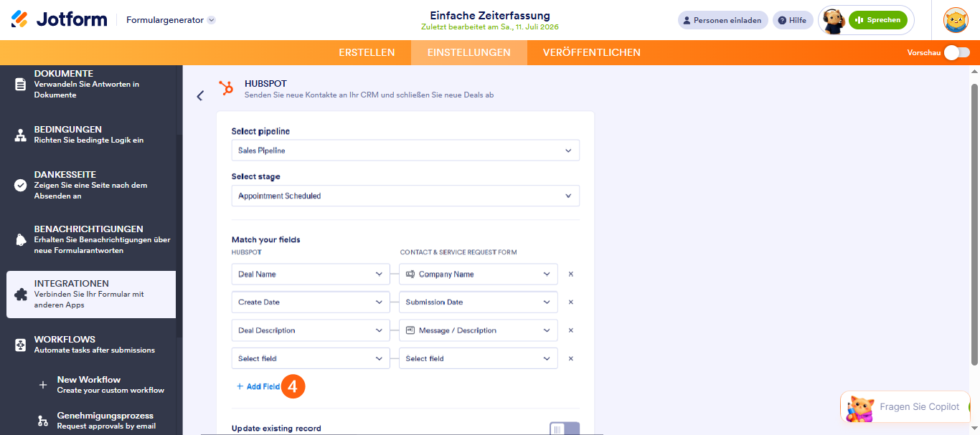The height and width of the screenshot is (435, 980).
Task: Click the Jotform logo
Action: (x=59, y=19)
